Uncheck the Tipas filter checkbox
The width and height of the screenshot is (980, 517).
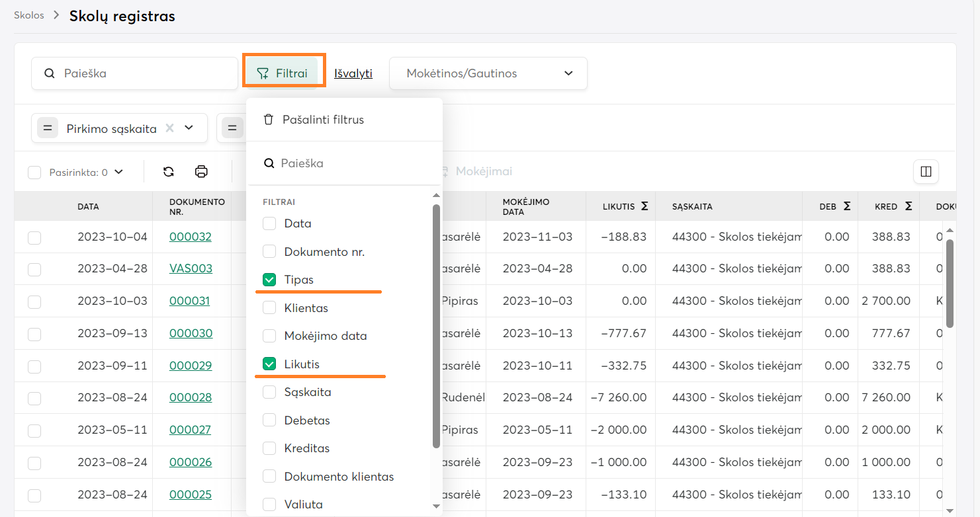(x=269, y=280)
